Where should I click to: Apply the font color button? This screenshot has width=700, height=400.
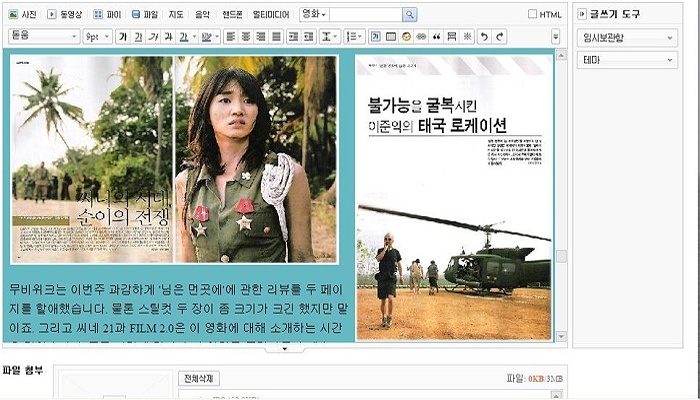[183, 37]
